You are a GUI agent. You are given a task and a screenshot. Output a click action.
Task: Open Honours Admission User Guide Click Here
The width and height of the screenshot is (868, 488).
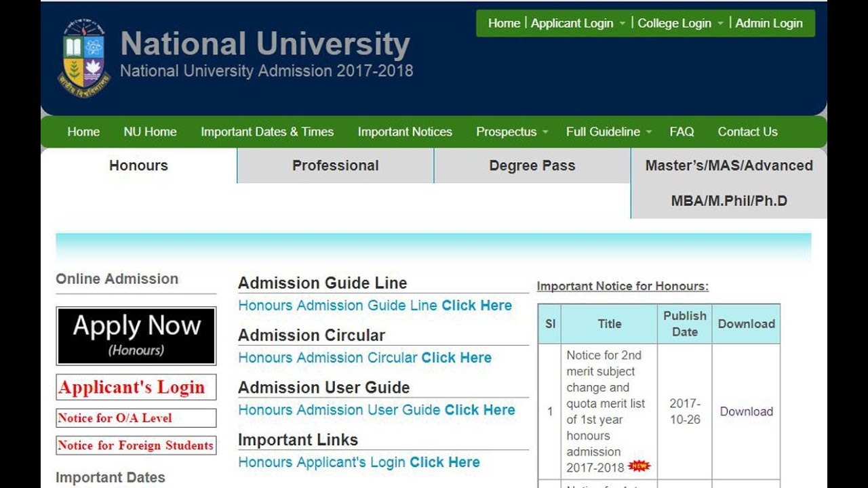376,410
